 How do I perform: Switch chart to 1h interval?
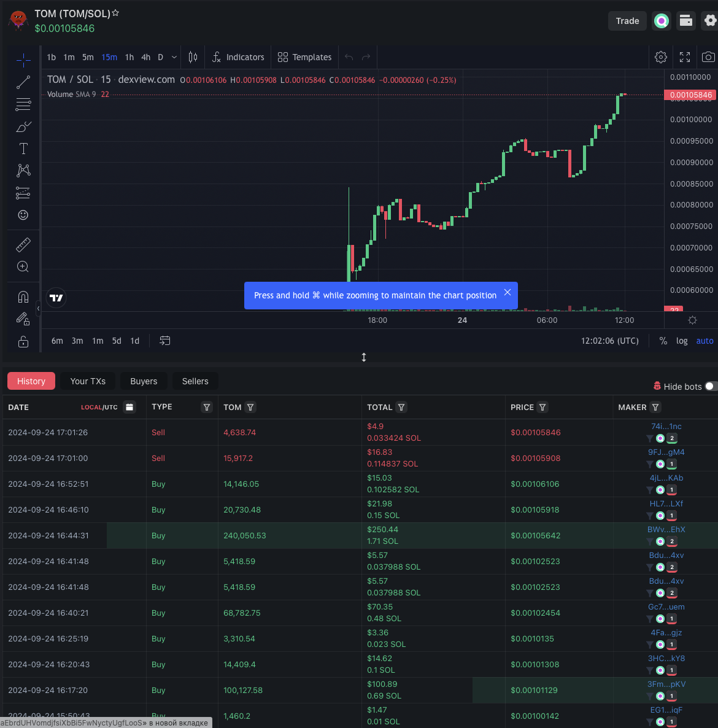[129, 57]
